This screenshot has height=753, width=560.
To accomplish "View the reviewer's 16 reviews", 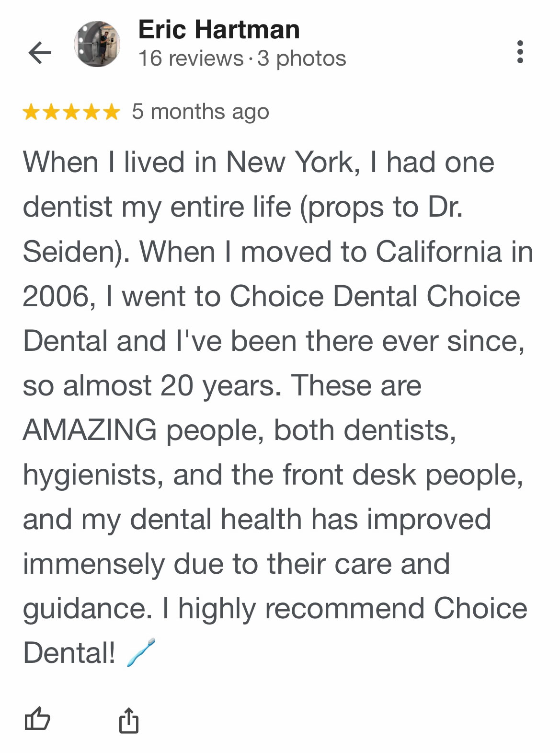I will pos(191,59).
